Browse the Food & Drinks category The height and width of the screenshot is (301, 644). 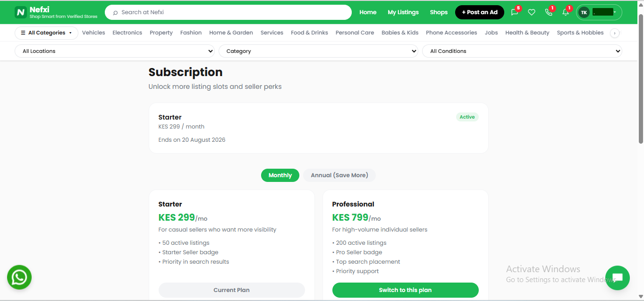click(309, 33)
